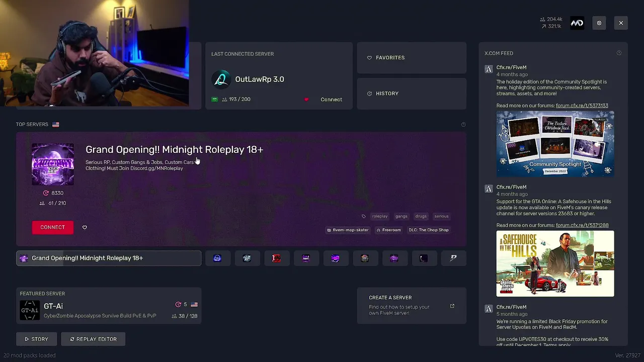The height and width of the screenshot is (362, 644).
Task: Click the help icon beside Top Servers row
Action: tap(463, 125)
